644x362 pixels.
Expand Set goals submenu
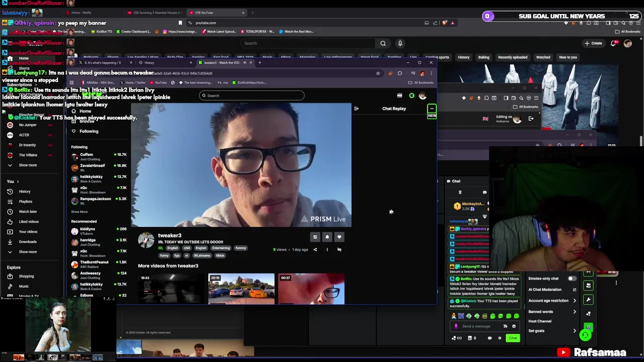click(x=552, y=331)
